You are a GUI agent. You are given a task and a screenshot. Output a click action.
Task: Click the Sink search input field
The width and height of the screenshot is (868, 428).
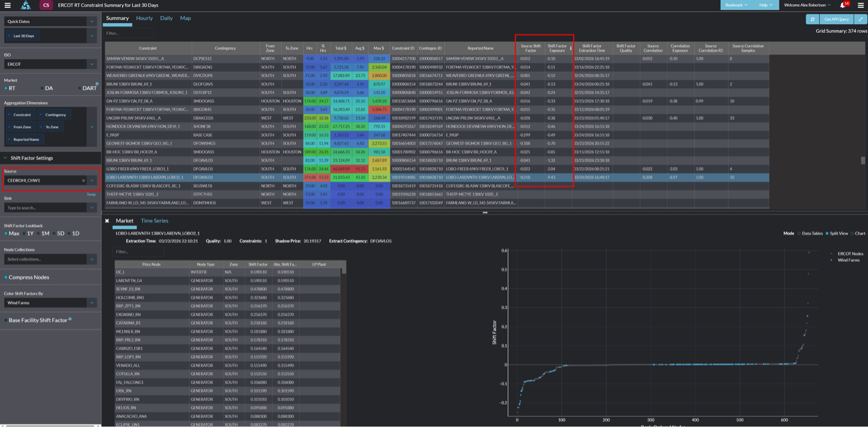[46, 208]
